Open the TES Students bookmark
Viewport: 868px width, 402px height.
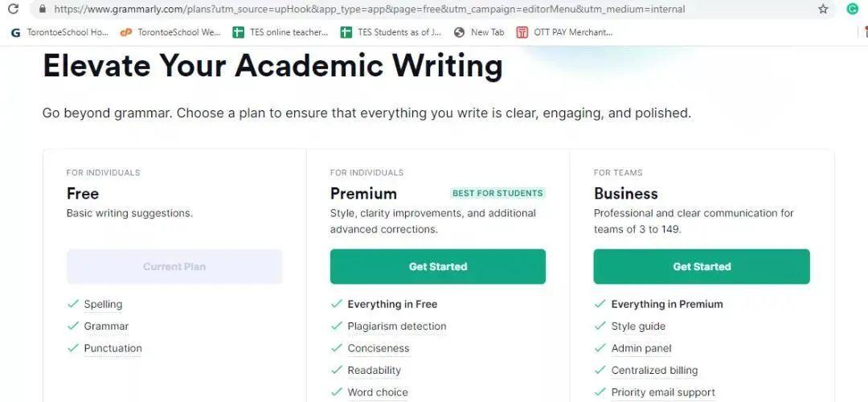pyautogui.click(x=391, y=32)
